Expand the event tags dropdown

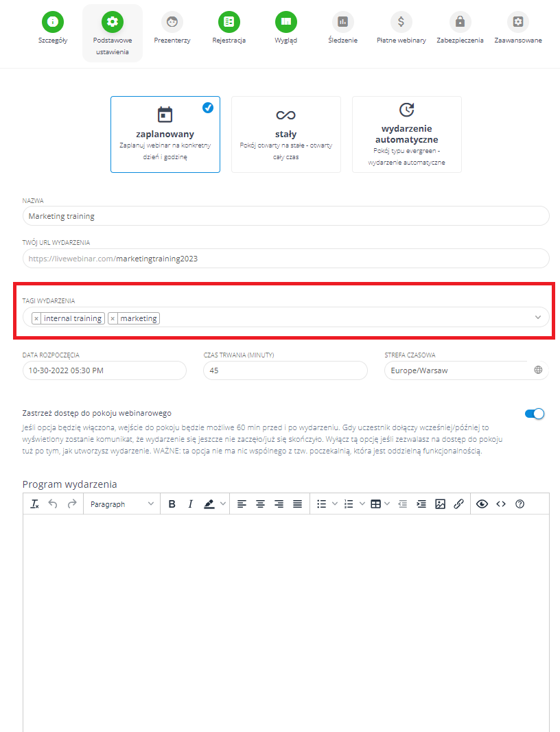[x=537, y=318]
